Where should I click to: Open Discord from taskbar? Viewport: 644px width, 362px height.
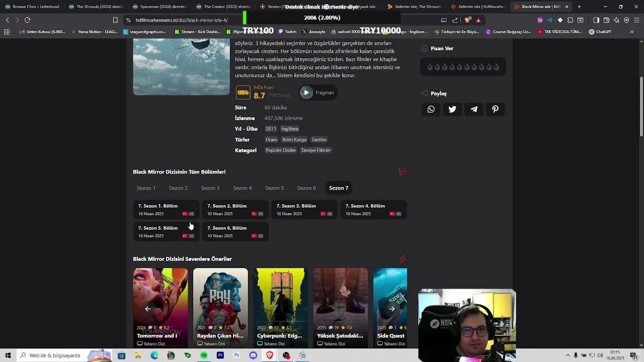(x=253, y=355)
